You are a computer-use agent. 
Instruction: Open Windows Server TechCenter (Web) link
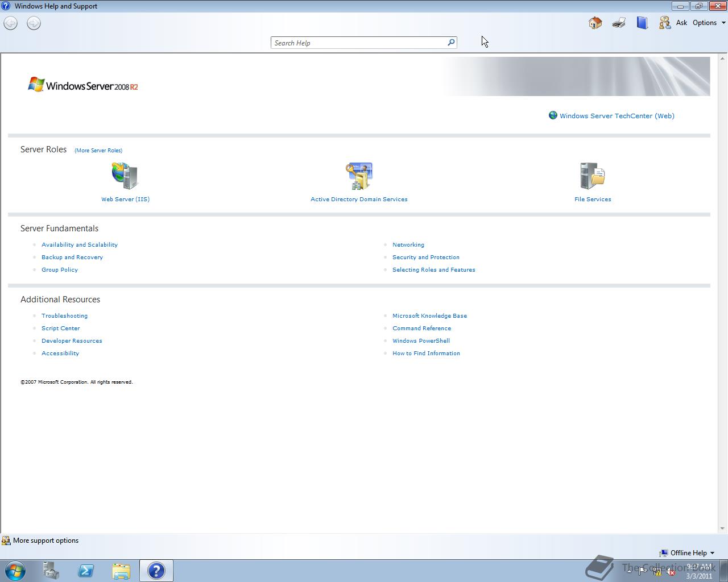coord(617,116)
